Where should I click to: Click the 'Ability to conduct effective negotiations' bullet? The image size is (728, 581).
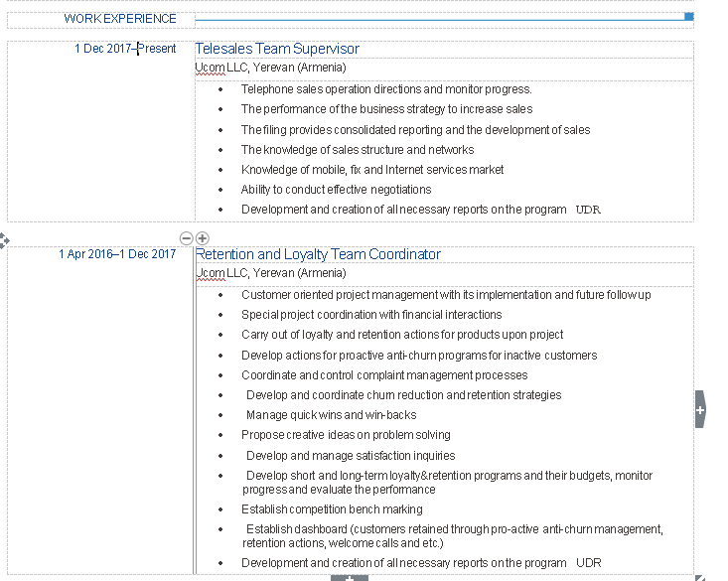[336, 190]
